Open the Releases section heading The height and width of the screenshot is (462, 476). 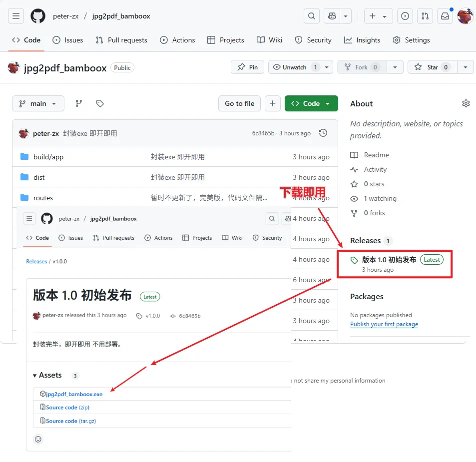(365, 240)
